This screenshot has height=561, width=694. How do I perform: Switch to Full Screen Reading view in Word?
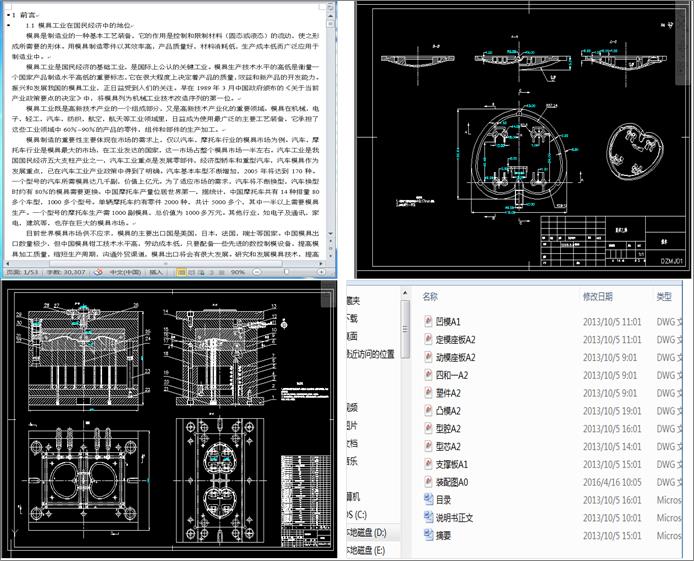coord(192,272)
